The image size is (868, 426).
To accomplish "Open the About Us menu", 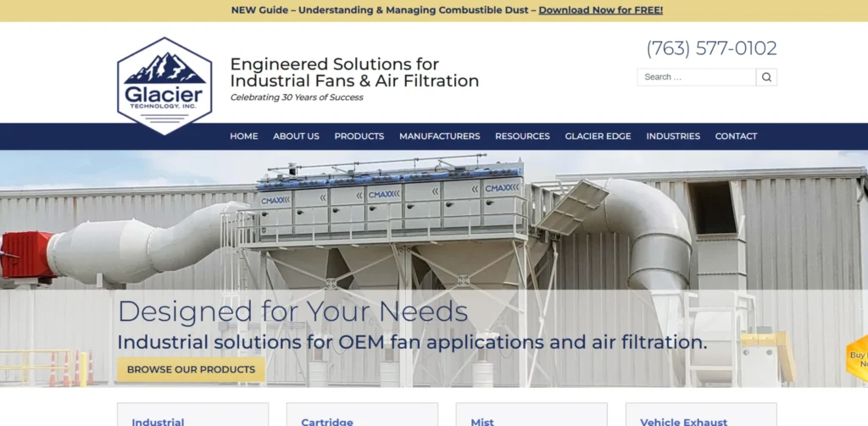I will click(x=296, y=136).
